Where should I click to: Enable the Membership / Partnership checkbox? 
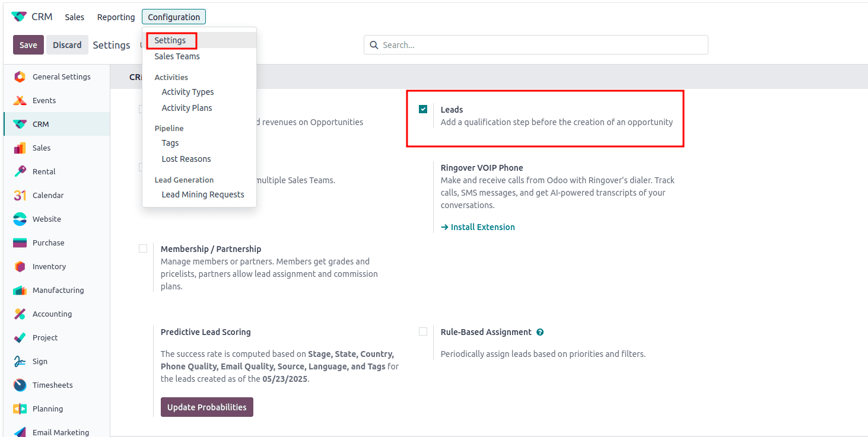point(143,248)
